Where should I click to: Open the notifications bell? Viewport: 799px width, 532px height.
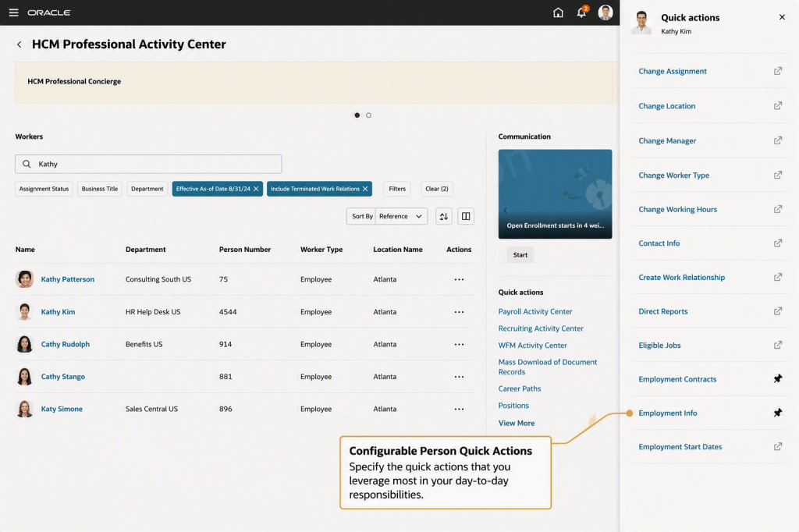(581, 12)
